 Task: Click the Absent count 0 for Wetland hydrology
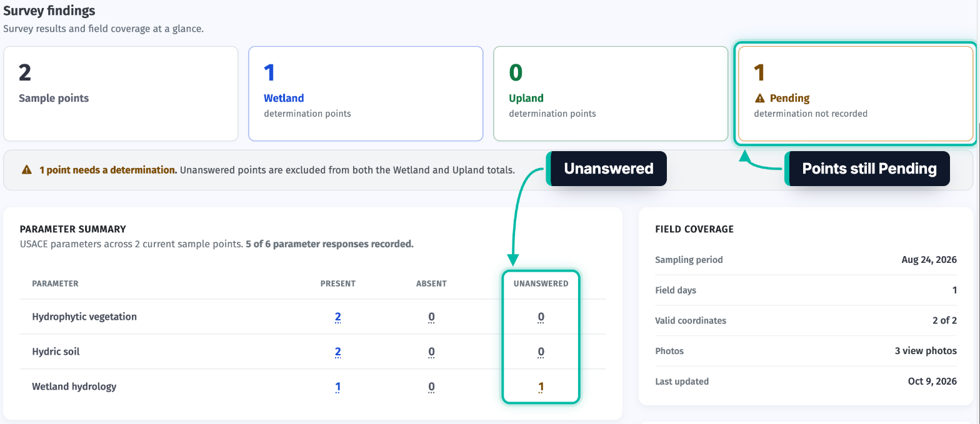(431, 387)
